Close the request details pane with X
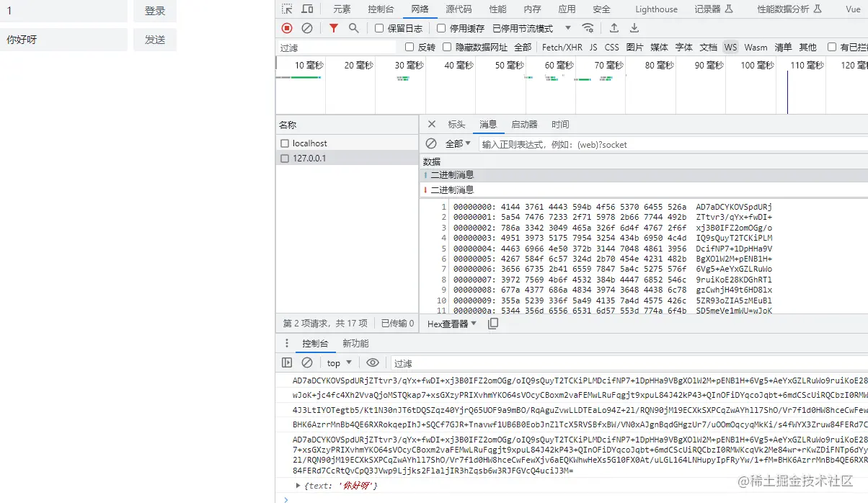 tap(432, 125)
